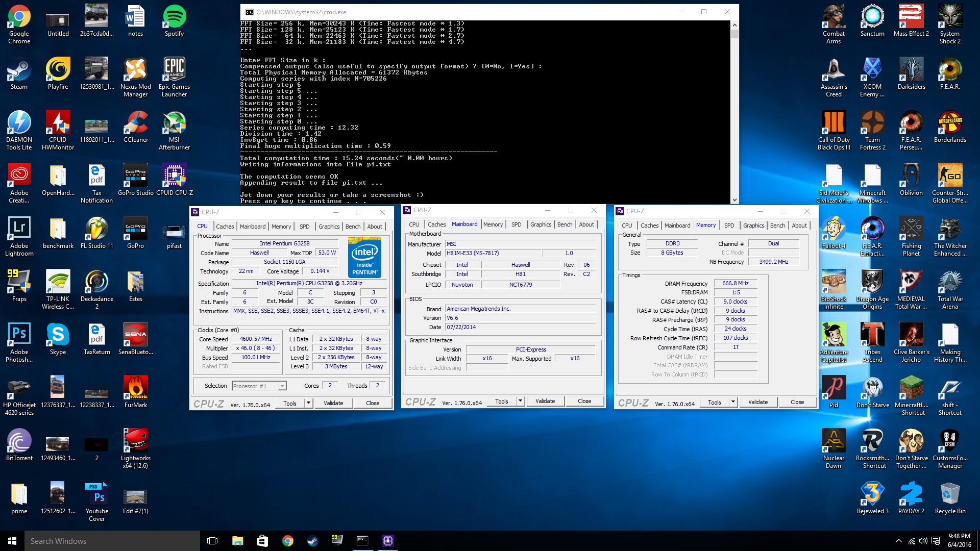The height and width of the screenshot is (551, 980).
Task: Click the Core Speed 4600.57 MHz value
Action: point(256,339)
